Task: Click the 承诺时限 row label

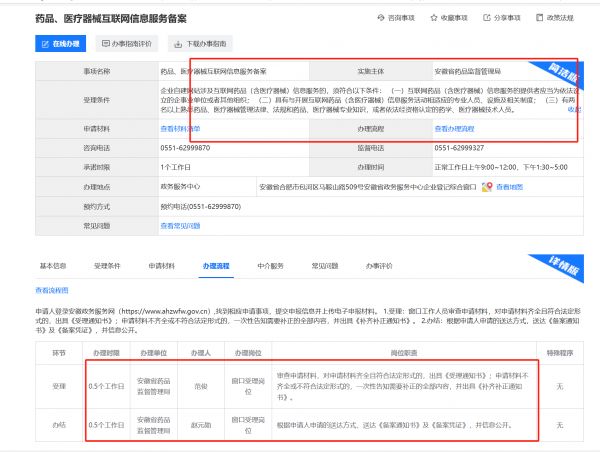Action: (x=97, y=167)
